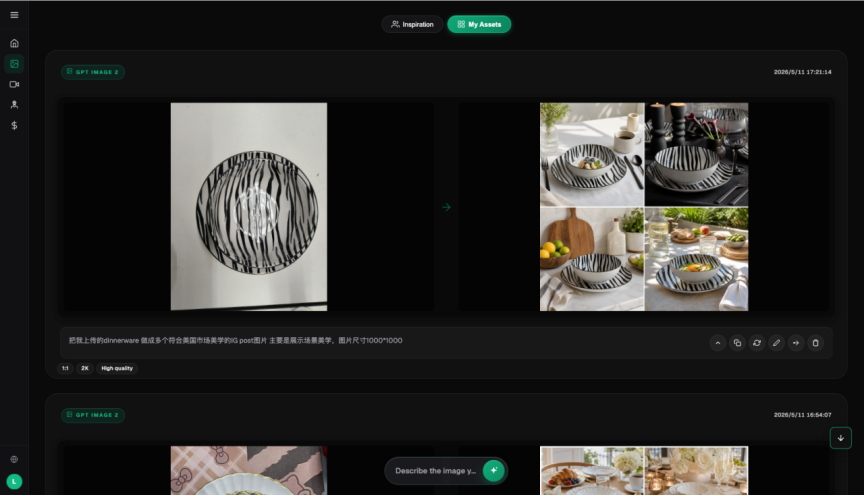The height and width of the screenshot is (496, 864).
Task: Open the hamburger menu in the sidebar
Action: 14,15
